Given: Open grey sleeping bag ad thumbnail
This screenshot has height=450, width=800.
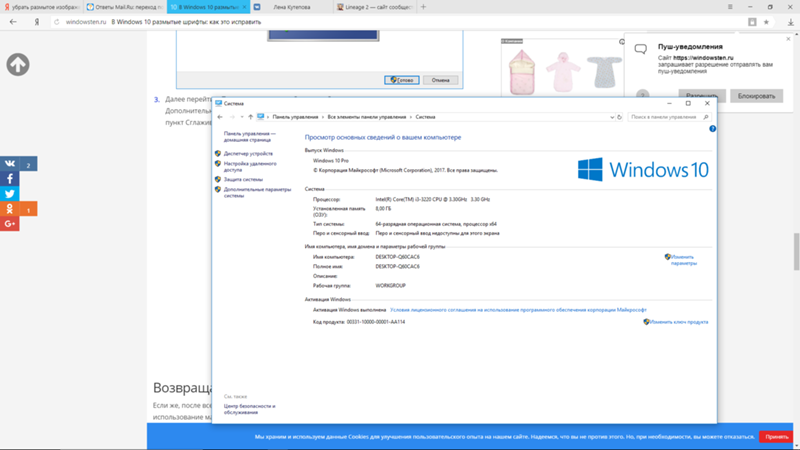Looking at the screenshot, I should tap(604, 72).
